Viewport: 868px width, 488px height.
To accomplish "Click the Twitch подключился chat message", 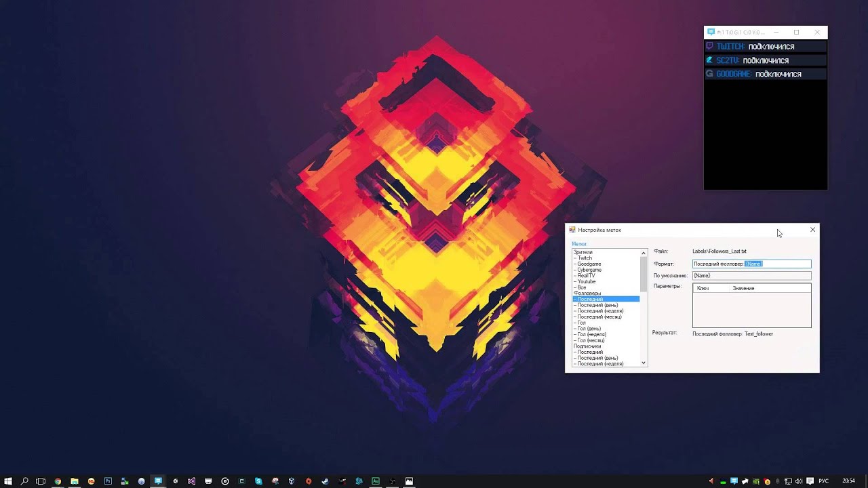I will (x=766, y=47).
